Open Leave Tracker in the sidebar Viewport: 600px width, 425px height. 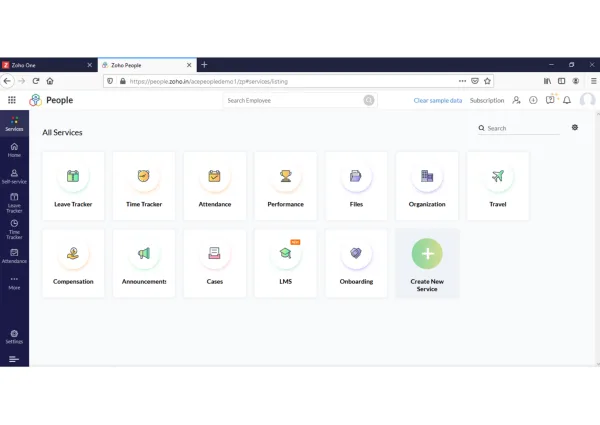[x=14, y=203]
